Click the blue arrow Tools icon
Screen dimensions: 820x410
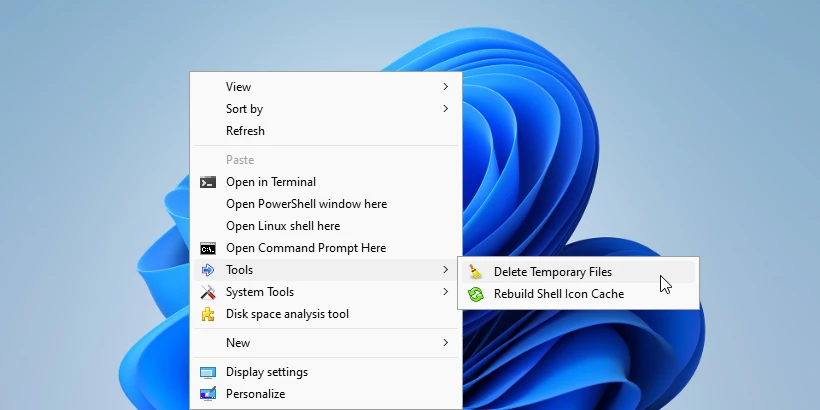(208, 270)
